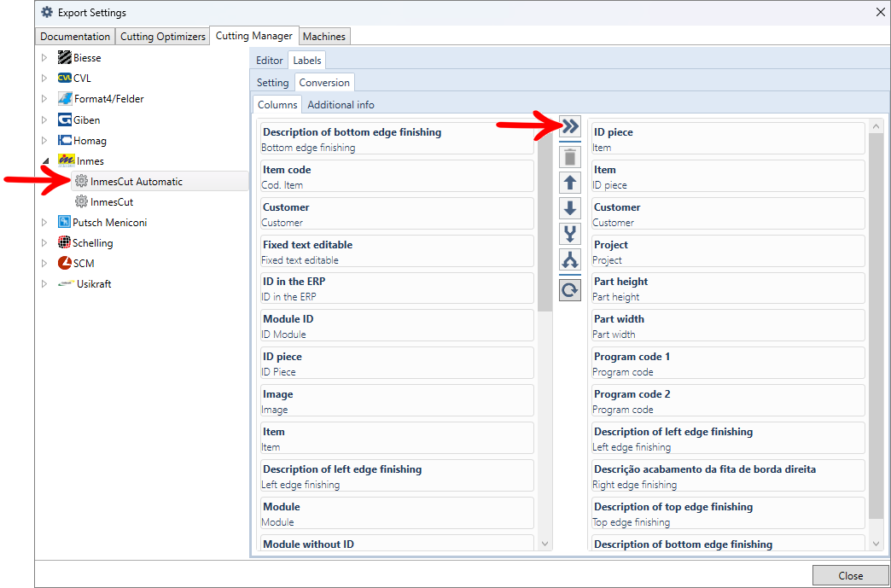Select 'Part height' in right list
The width and height of the screenshot is (891, 588).
729,288
